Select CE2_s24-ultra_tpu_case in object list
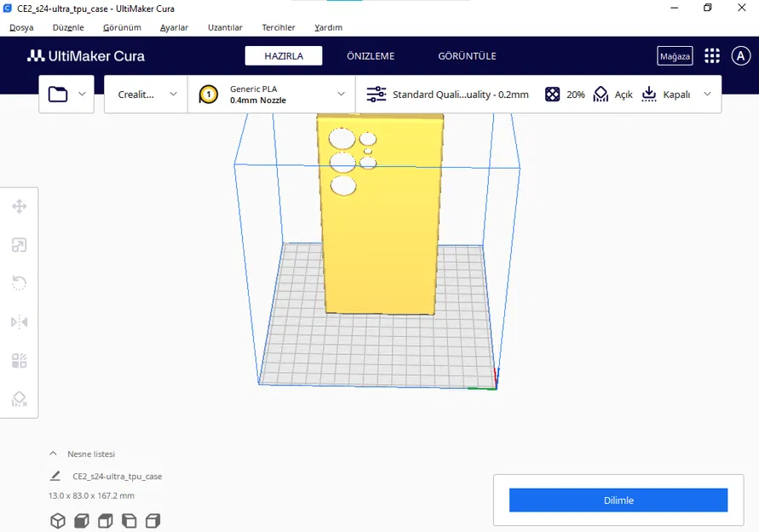 tap(118, 477)
